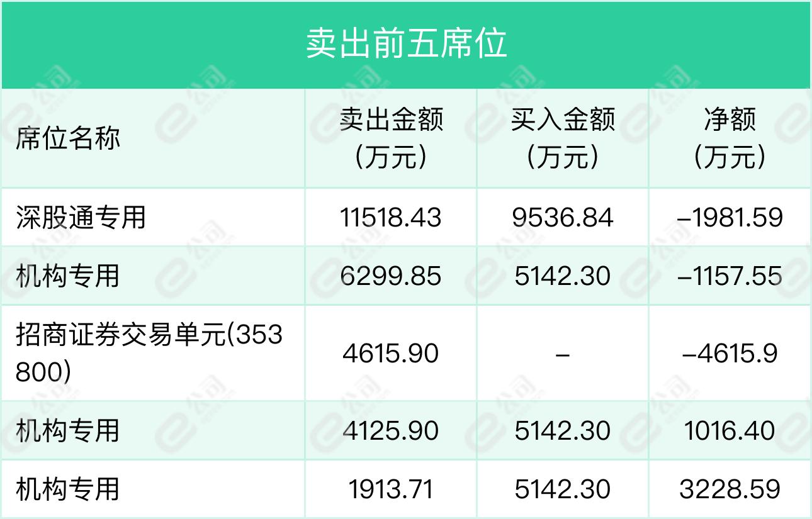The height and width of the screenshot is (519, 812).
Task: Click the sell amount 1913.71
Action: (391, 489)
